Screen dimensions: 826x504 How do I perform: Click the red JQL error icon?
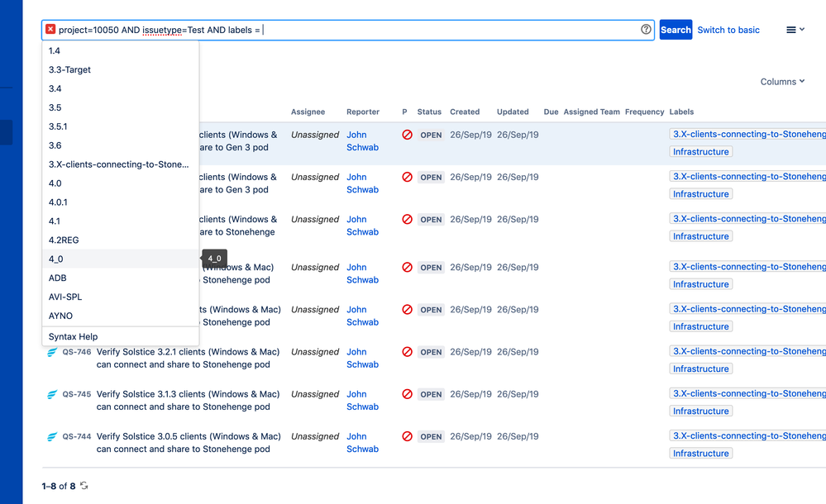click(x=50, y=30)
